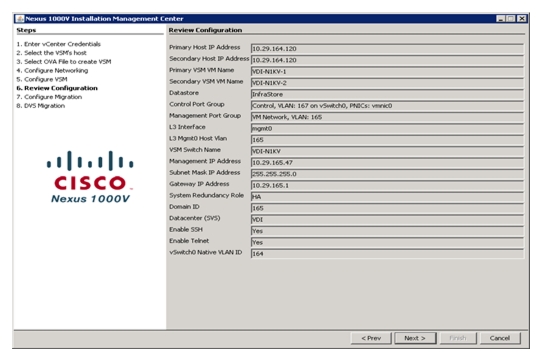This screenshot has width=543, height=362.
Task: Select step 2 Select the VSM's host
Action: (x=51, y=53)
